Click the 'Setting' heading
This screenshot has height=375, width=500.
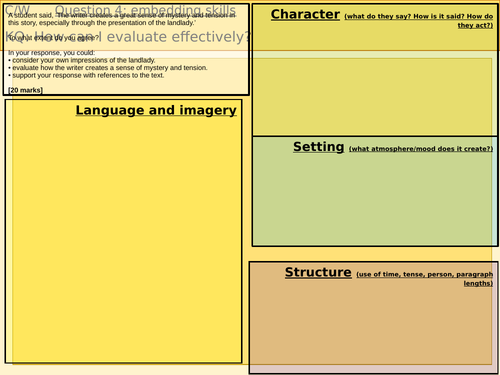tap(319, 147)
